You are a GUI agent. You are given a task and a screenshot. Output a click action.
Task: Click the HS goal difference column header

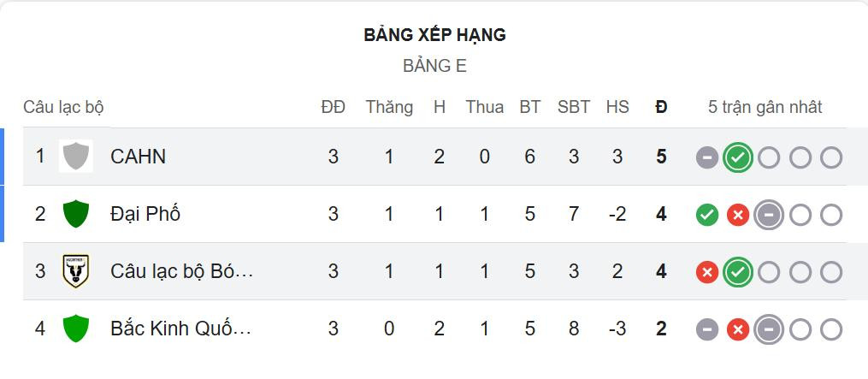[x=617, y=107]
